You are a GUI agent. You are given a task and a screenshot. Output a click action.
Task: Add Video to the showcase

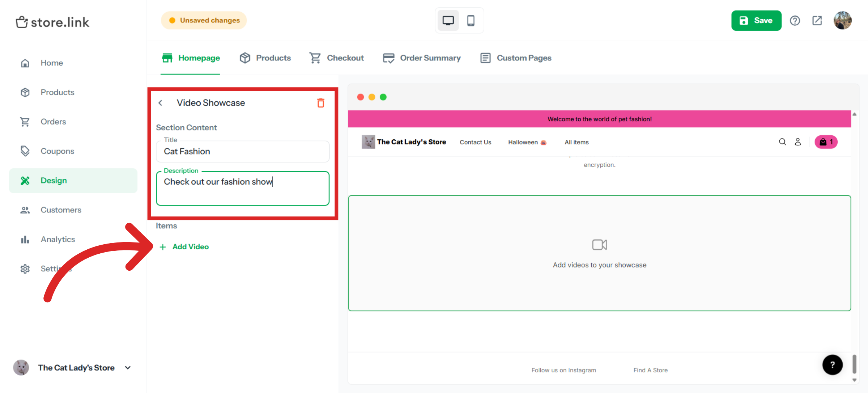tap(184, 247)
